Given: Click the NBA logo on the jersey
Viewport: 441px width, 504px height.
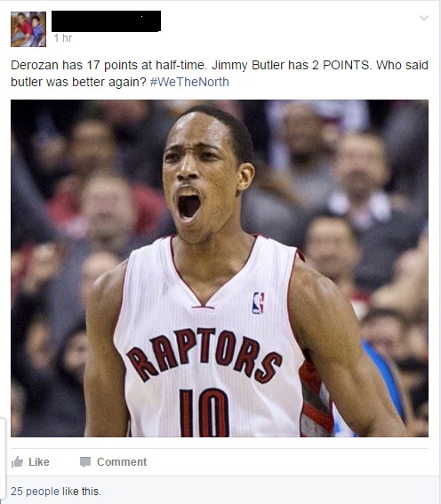Looking at the screenshot, I should point(258,303).
